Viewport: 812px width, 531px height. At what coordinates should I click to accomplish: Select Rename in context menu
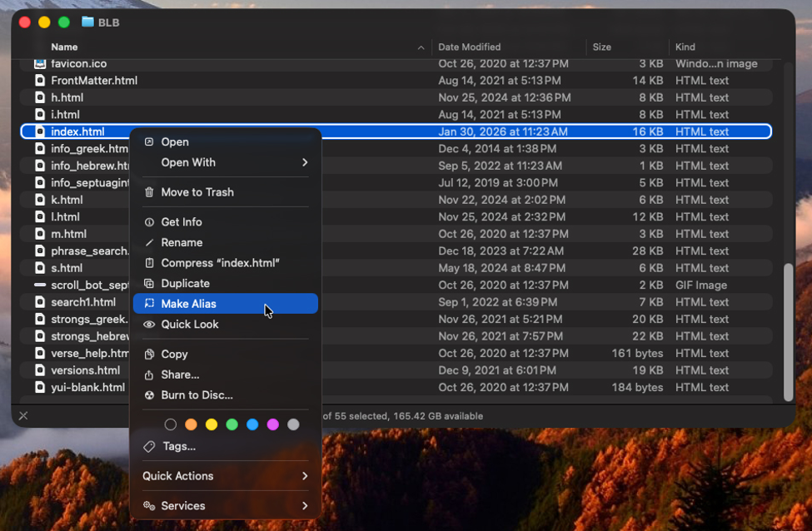pyautogui.click(x=225, y=242)
